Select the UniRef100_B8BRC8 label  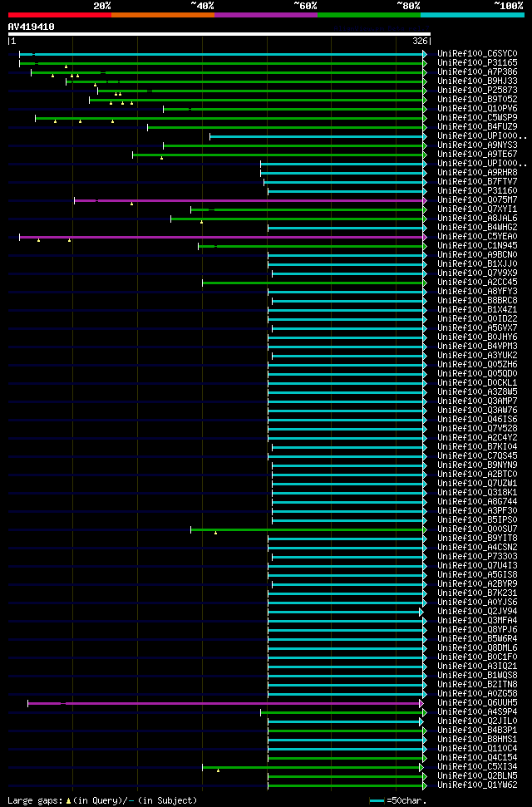point(477,301)
